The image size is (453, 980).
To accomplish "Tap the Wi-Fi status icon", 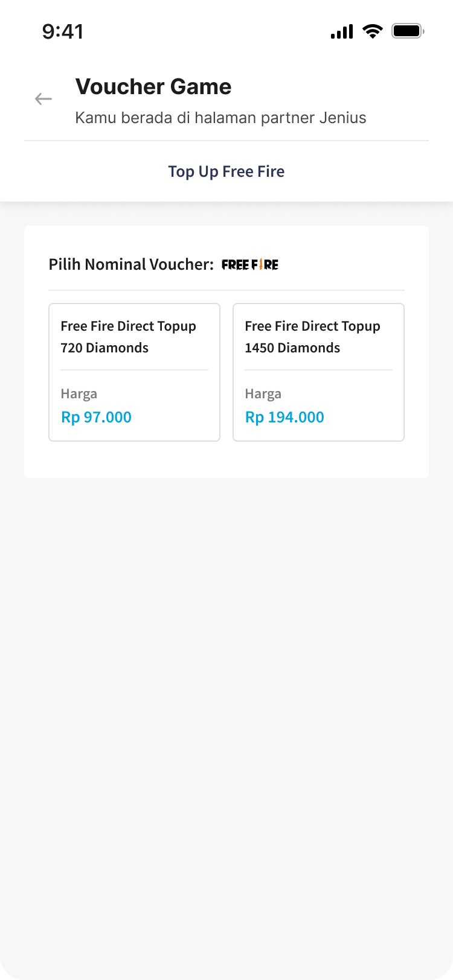I will (373, 31).
